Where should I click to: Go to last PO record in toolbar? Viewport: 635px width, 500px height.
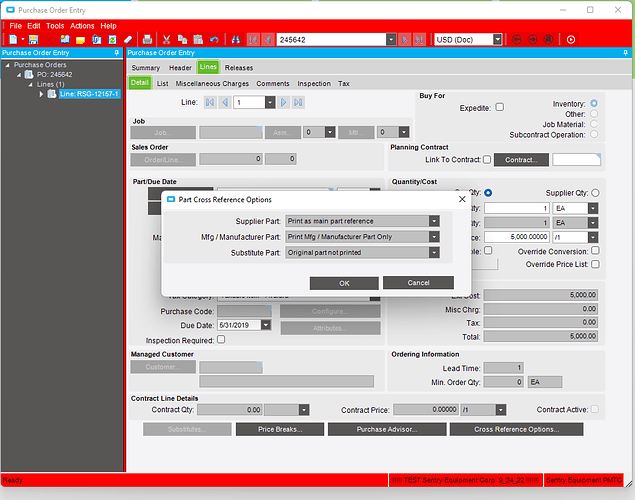pos(419,40)
